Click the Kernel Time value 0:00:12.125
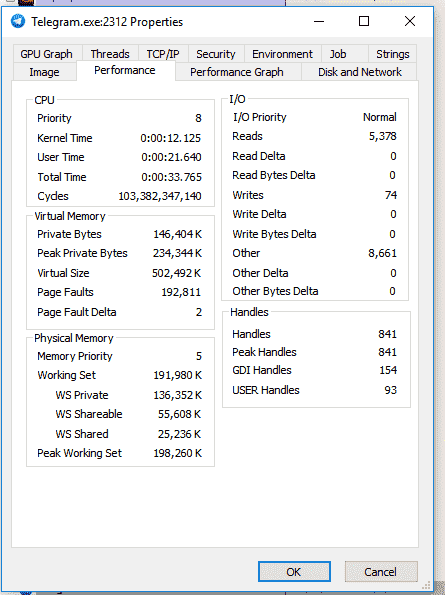Image resolution: width=445 pixels, height=595 pixels. click(x=171, y=138)
